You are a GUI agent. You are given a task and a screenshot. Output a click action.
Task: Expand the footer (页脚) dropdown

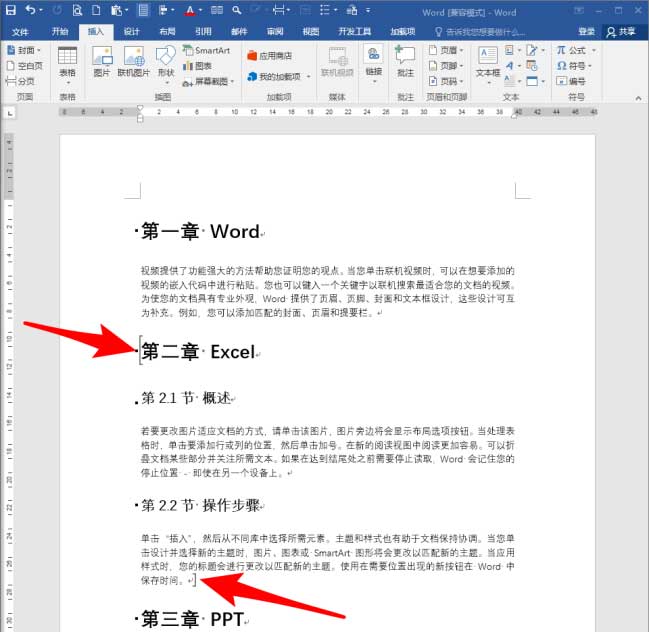461,66
